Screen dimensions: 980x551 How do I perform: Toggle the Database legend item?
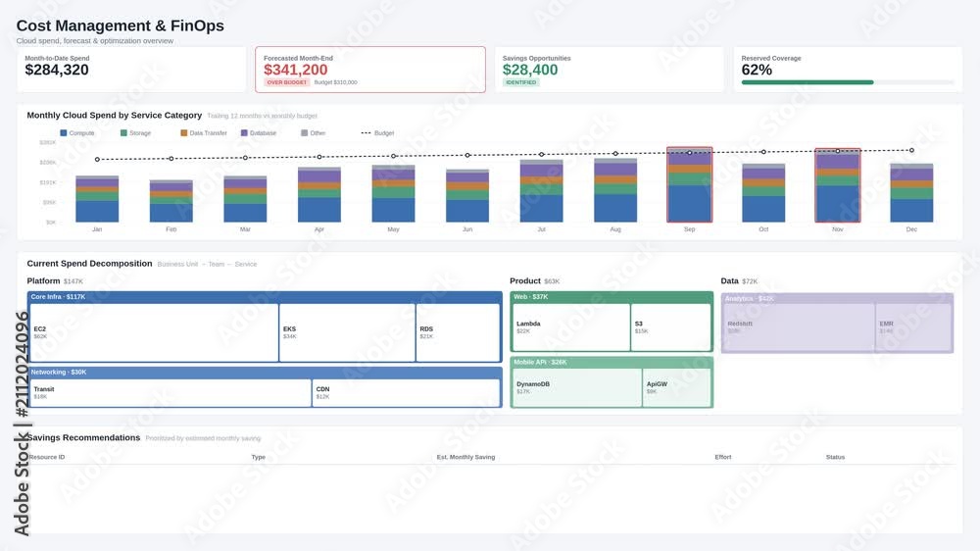258,133
